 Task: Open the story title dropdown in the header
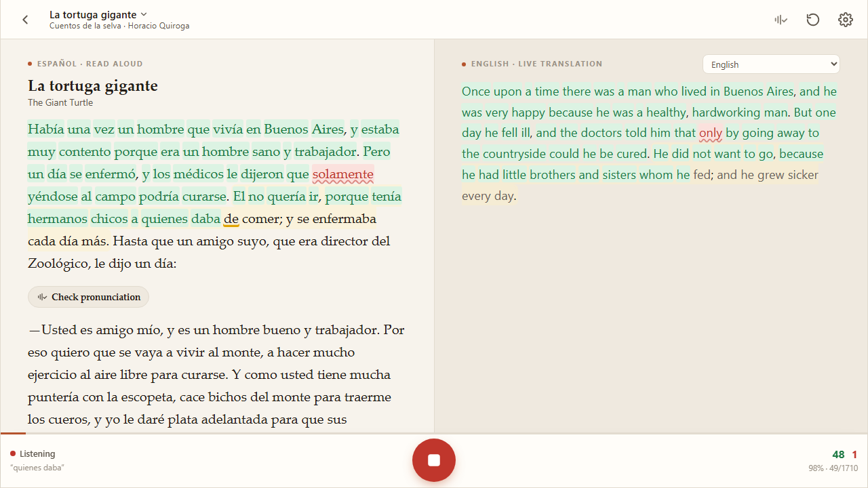(98, 14)
